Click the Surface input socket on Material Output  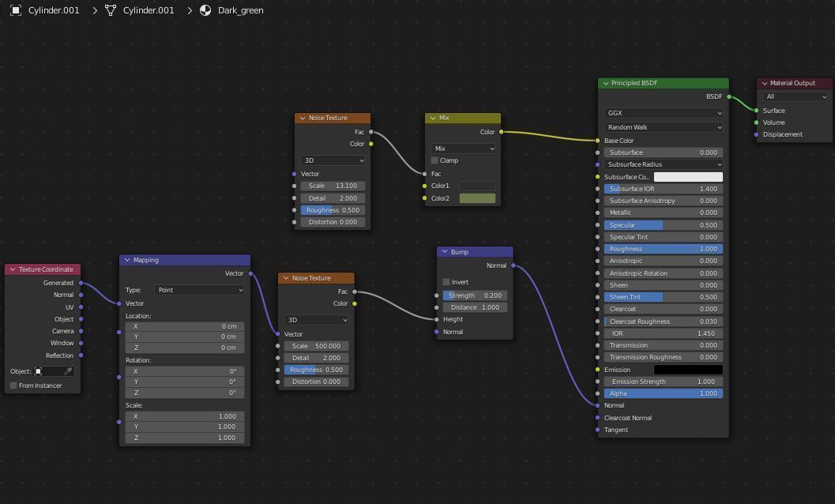point(756,111)
